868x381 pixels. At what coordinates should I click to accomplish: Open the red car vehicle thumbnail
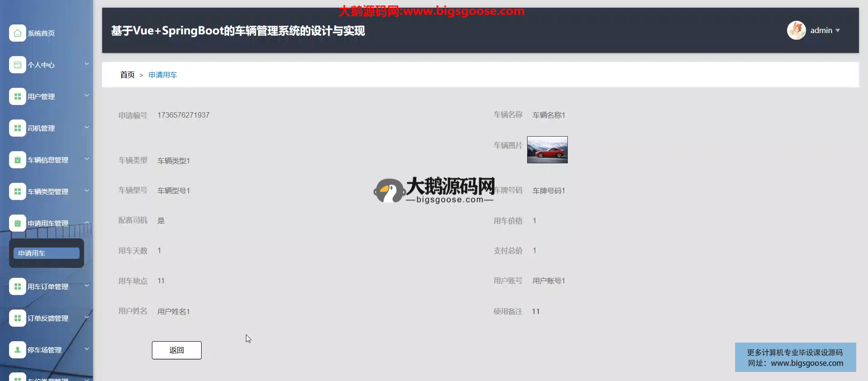pyautogui.click(x=547, y=150)
